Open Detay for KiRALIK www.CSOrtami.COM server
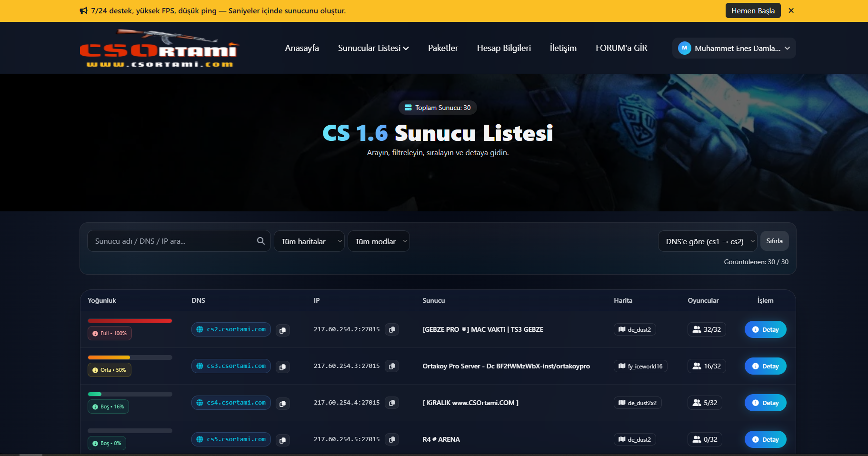This screenshot has width=868, height=456. tap(765, 403)
